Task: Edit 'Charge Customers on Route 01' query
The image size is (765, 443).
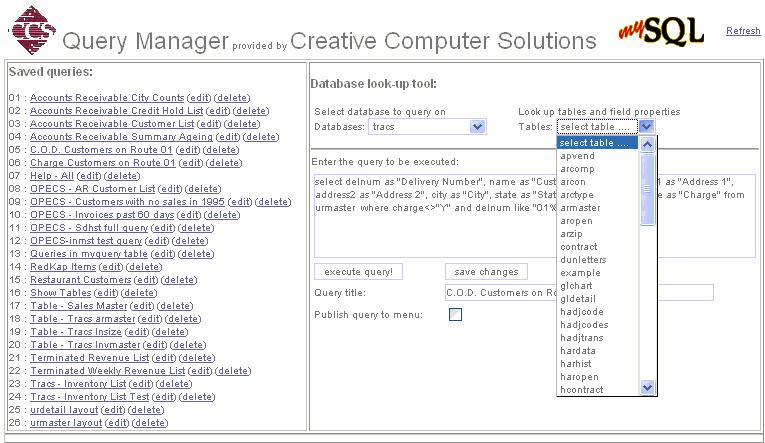Action: coord(190,163)
